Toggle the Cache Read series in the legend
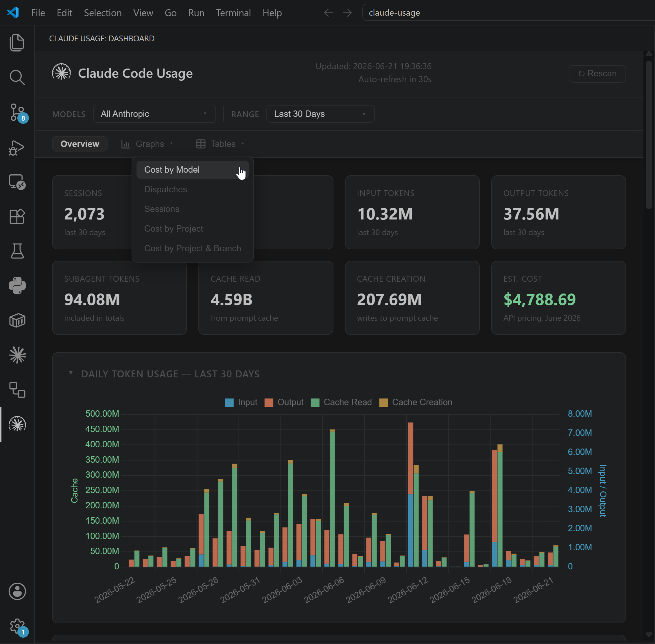655x644 pixels. [x=341, y=403]
